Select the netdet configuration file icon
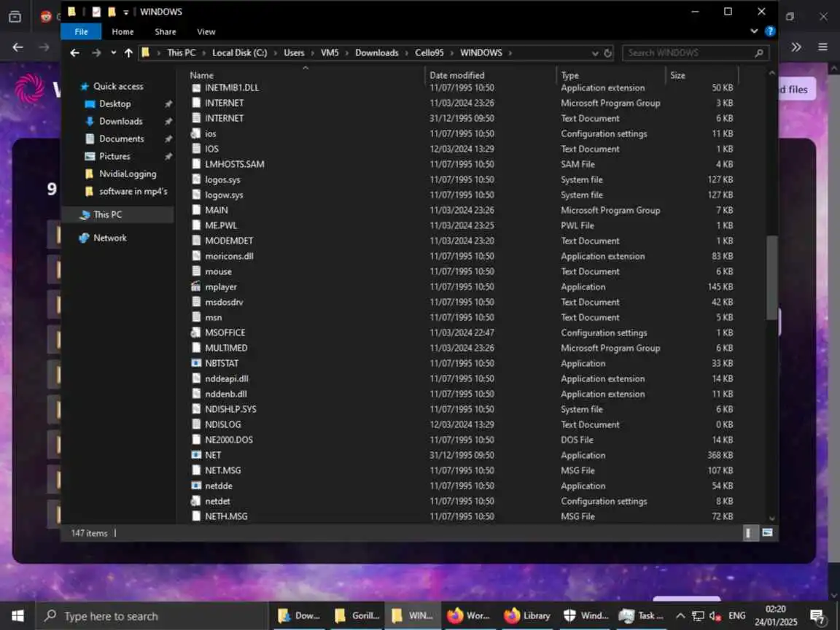The height and width of the screenshot is (630, 840). pos(196,502)
